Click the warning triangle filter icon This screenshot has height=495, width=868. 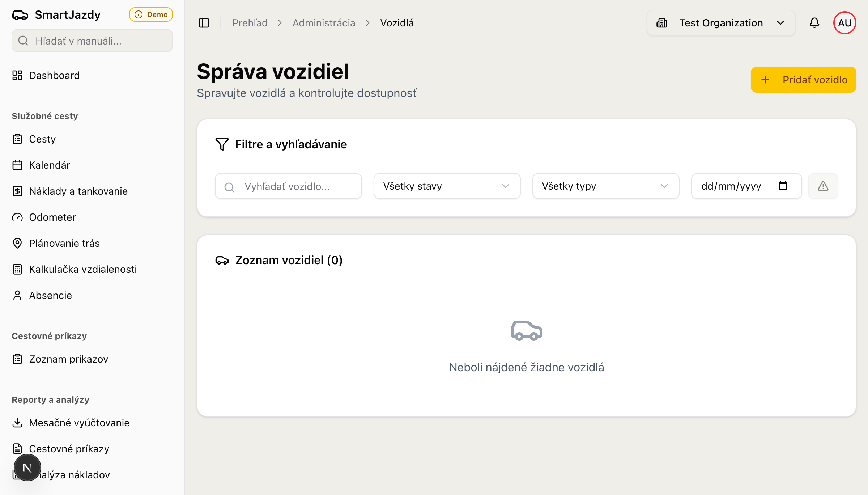coord(823,186)
